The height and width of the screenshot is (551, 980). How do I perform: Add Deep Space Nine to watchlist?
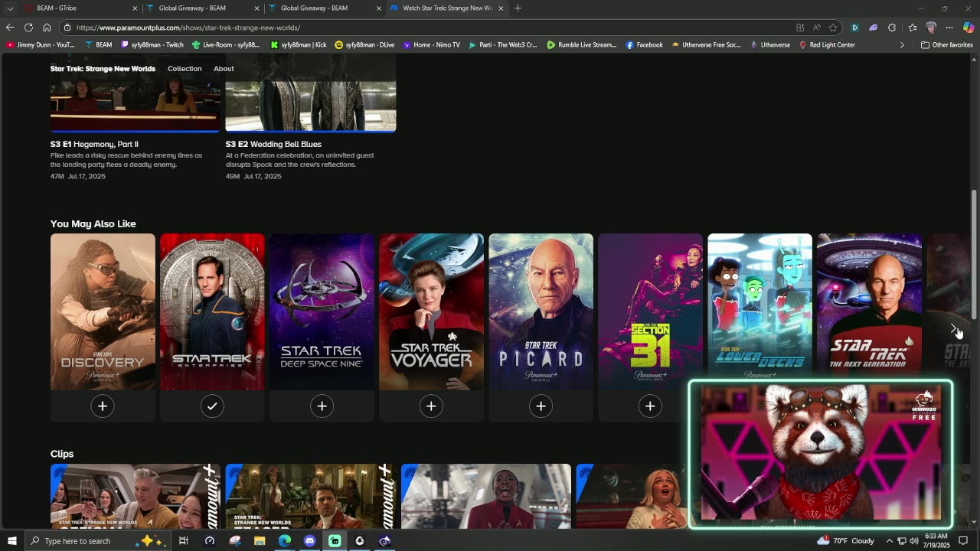[322, 406]
